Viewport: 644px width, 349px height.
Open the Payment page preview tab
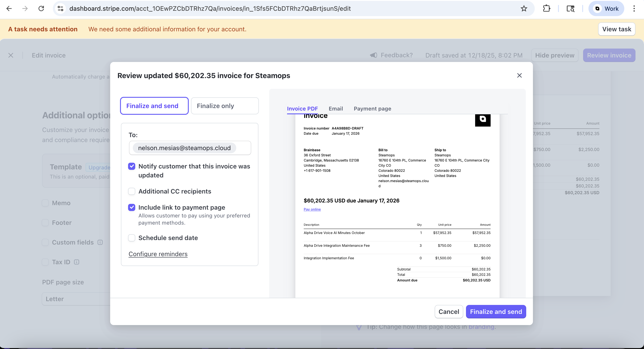[372, 109]
